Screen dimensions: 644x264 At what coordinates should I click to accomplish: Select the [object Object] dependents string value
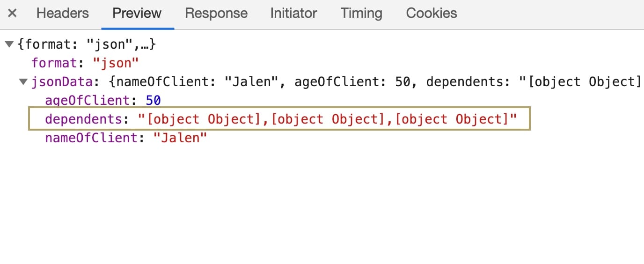[x=327, y=119]
